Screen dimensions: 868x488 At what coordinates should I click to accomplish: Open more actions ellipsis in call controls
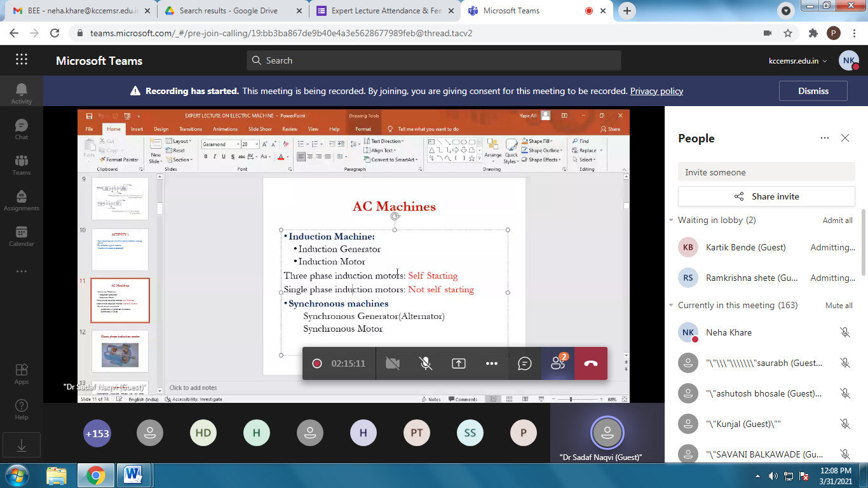491,363
